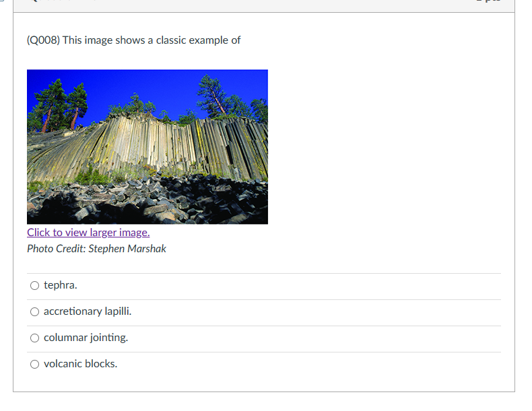
Task: Click the Photo Credit Stephen Marshak caption
Action: pyautogui.click(x=96, y=249)
